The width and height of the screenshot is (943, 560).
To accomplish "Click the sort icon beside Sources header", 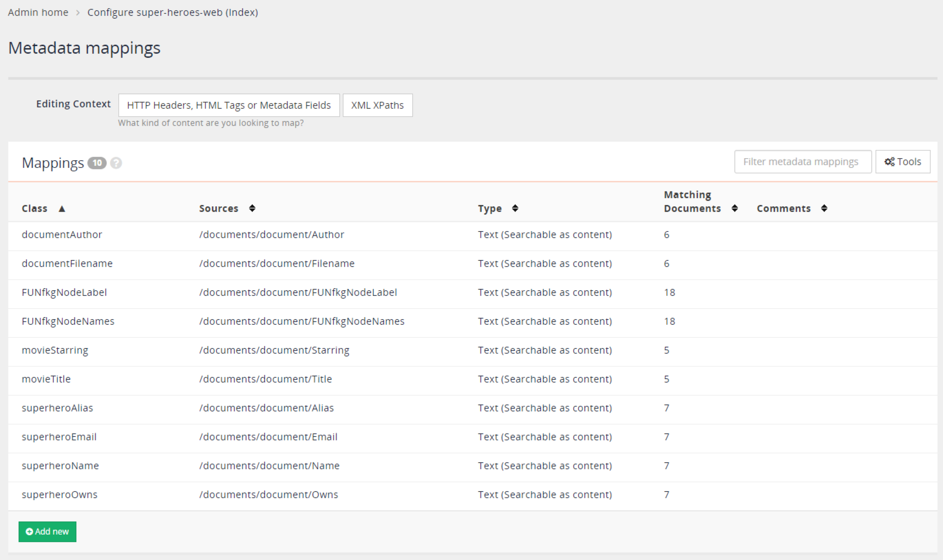I will point(252,208).
